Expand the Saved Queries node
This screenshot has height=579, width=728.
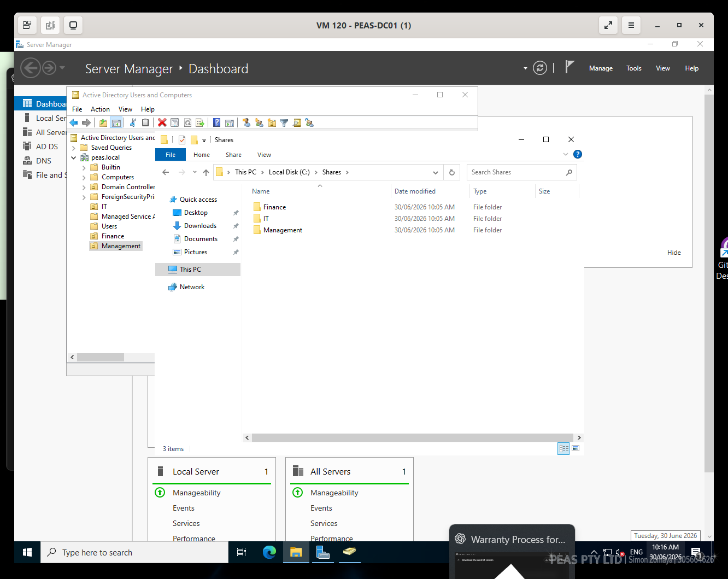(x=74, y=148)
